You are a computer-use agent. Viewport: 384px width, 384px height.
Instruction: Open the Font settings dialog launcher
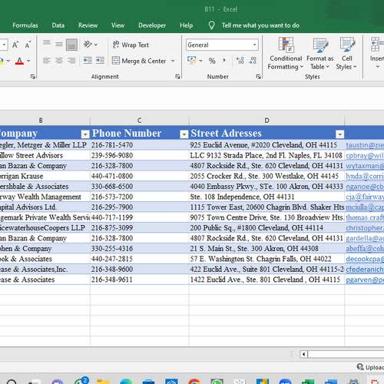33,77
